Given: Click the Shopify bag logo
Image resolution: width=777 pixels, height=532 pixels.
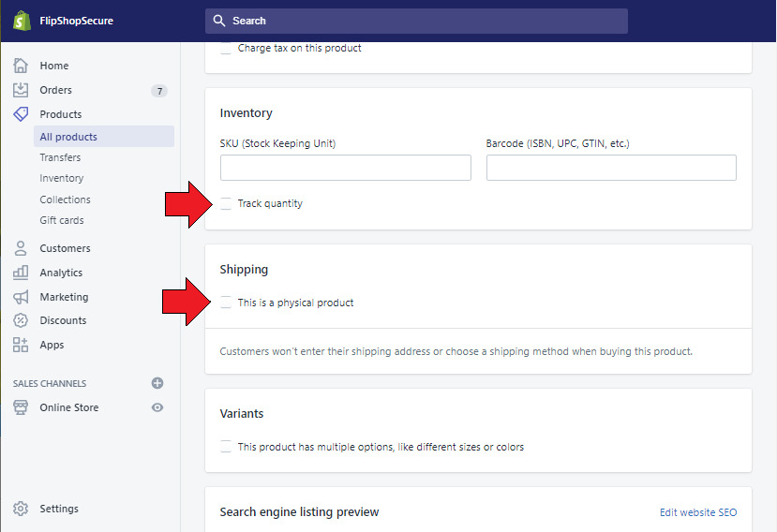Looking at the screenshot, I should click(22, 21).
